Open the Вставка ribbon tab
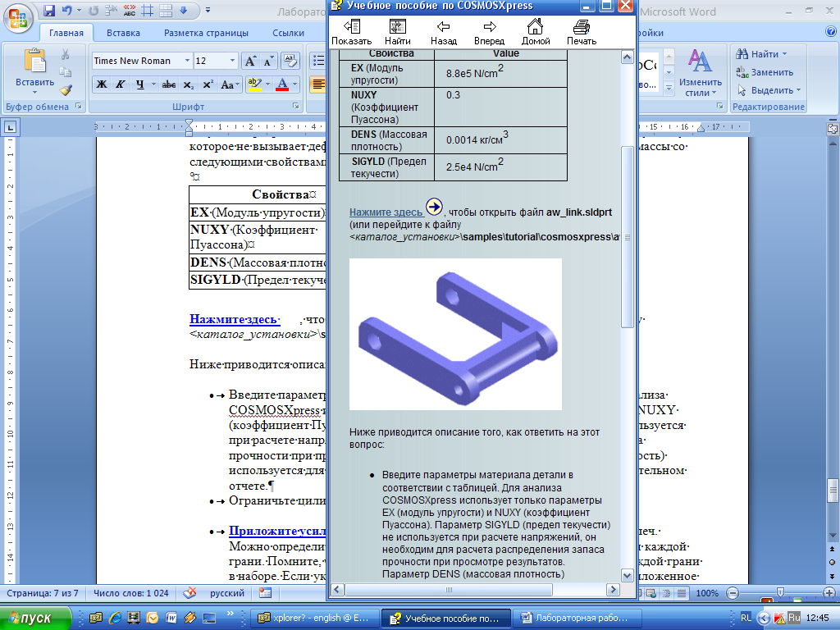 click(123, 33)
